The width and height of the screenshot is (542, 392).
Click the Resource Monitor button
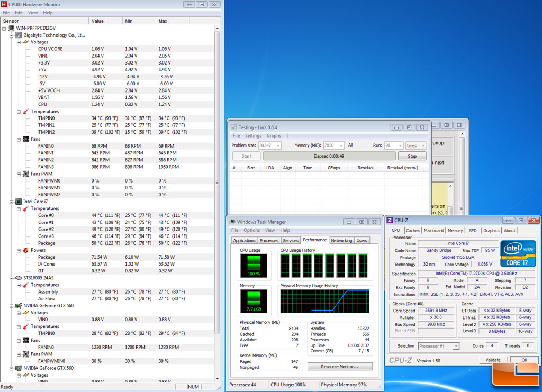coord(340,366)
